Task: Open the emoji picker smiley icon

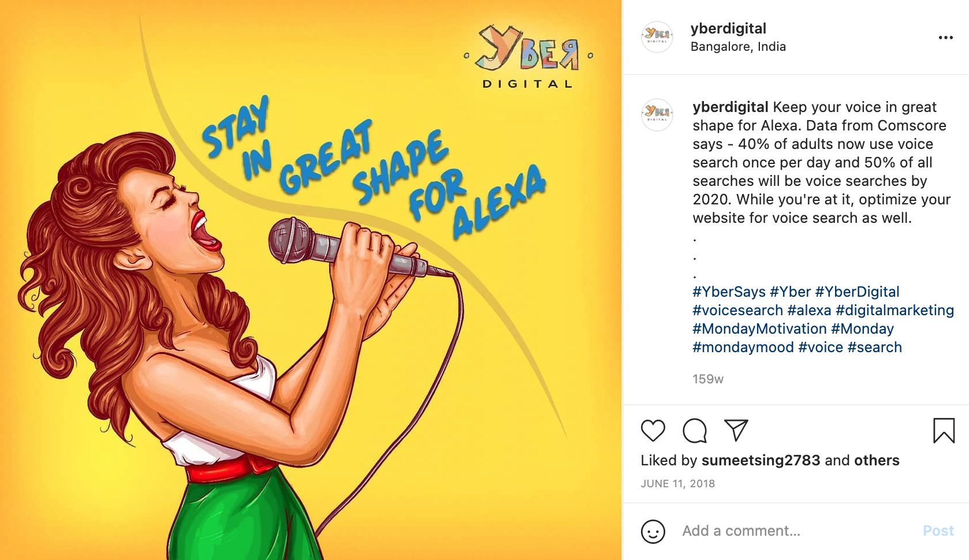Action: [x=653, y=532]
